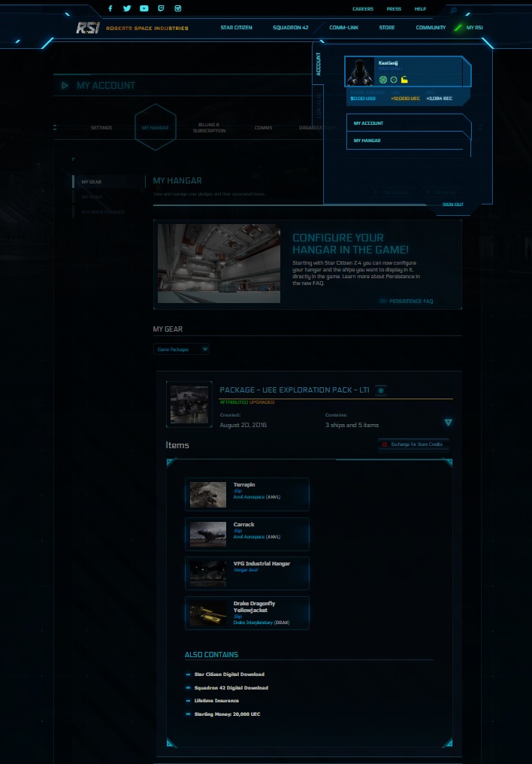Screen dimensions: 532x764
Task: Click the 12,000 UEC balance
Action: coord(405,99)
